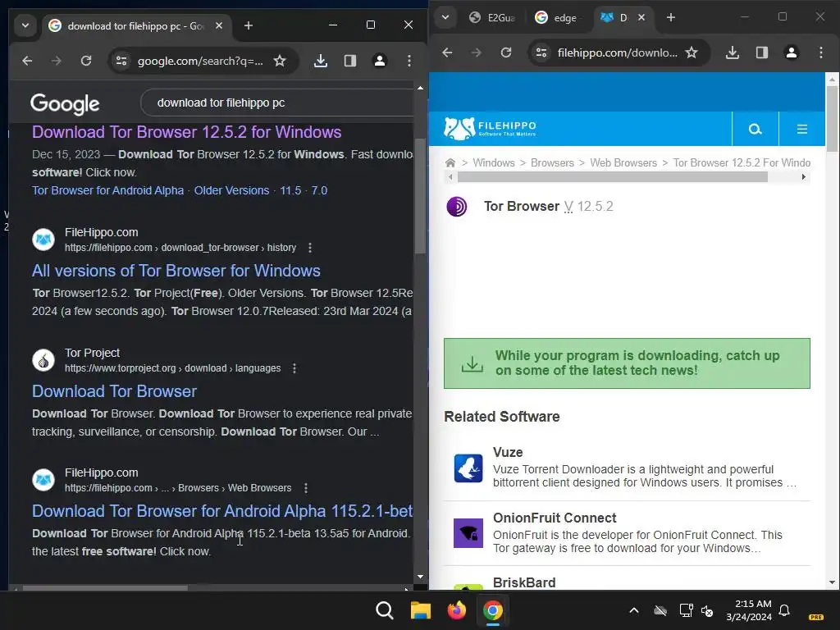This screenshot has height=630, width=840.
Task: Open profile icon in FileHippo window
Action: coord(792,52)
